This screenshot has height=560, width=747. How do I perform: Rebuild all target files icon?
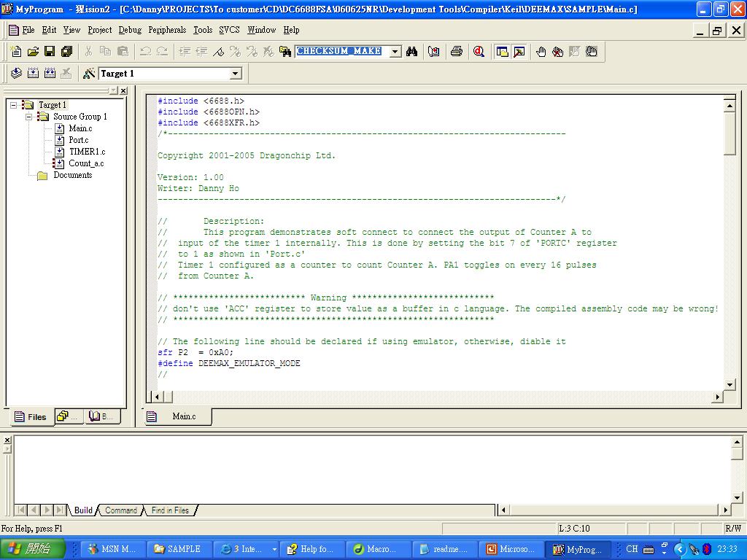pos(50,74)
